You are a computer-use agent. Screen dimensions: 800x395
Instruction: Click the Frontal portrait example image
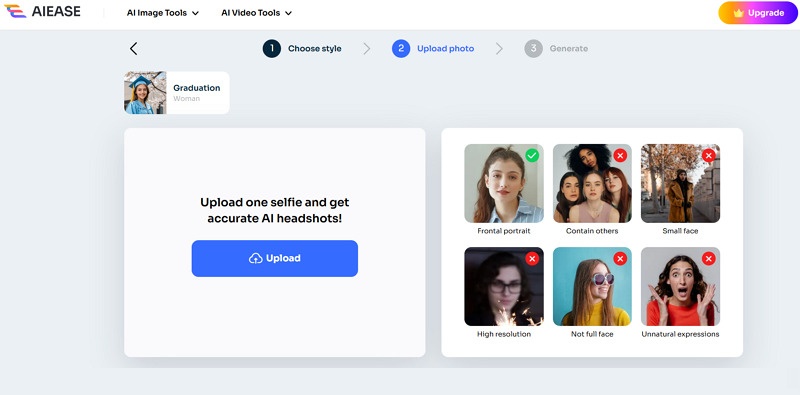504,183
